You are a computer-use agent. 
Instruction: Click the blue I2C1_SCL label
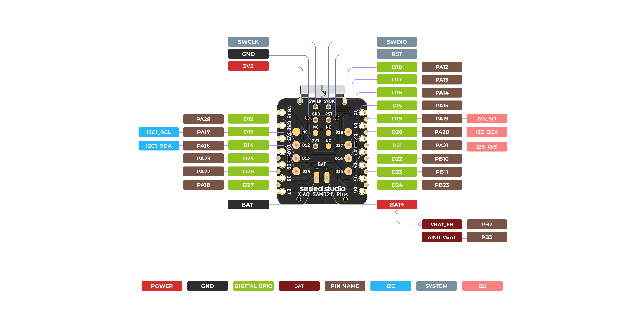click(x=159, y=132)
